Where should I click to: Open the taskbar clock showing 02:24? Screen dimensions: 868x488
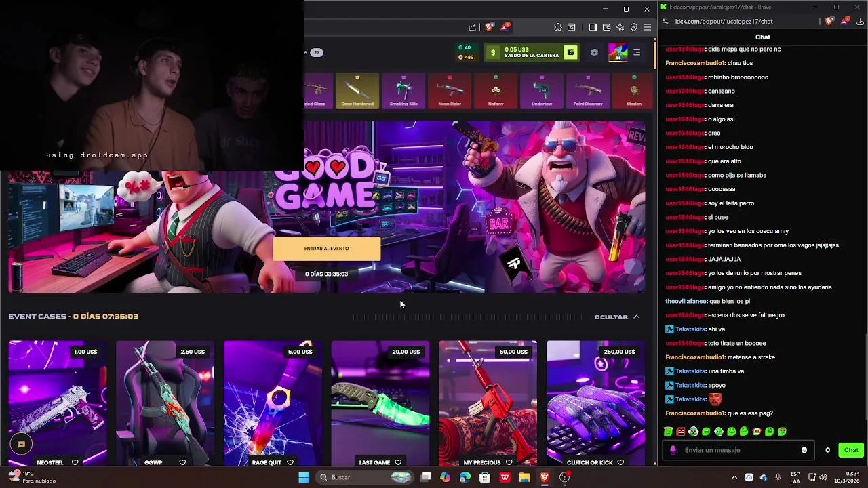coord(846,477)
